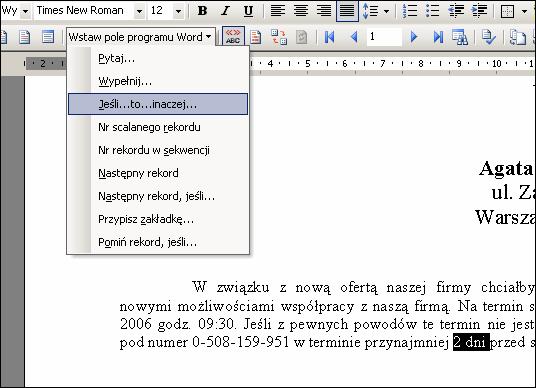The image size is (536, 388).
Task: Open line spacing dropdown arrow
Action: pos(386,11)
